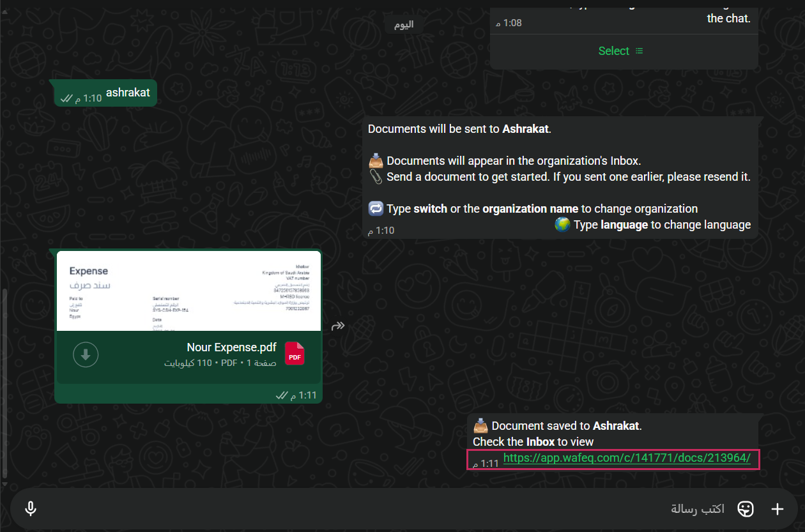Click the red PDF file icon

click(295, 354)
